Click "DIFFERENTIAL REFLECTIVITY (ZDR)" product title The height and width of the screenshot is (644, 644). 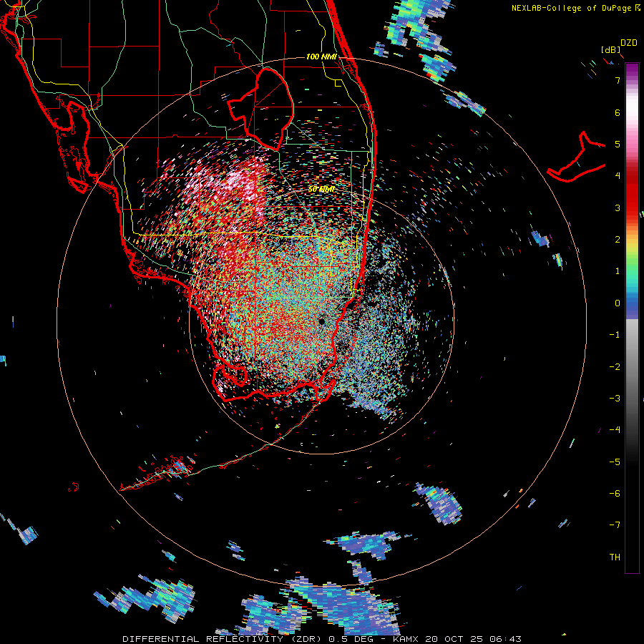click(x=223, y=639)
